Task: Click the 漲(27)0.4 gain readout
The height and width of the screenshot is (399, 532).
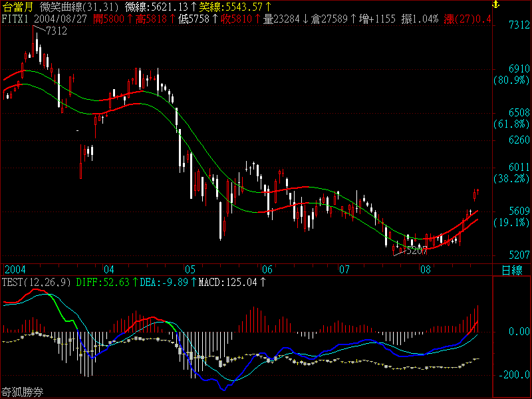Action: (467, 19)
